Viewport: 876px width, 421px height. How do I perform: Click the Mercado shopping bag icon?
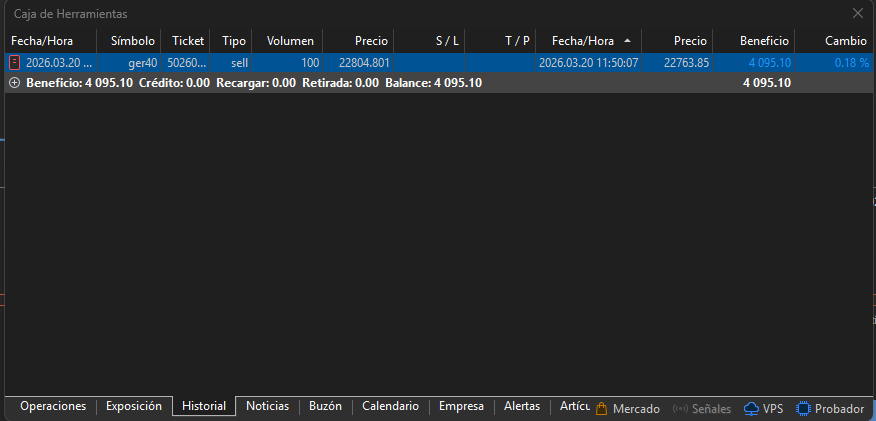point(602,408)
